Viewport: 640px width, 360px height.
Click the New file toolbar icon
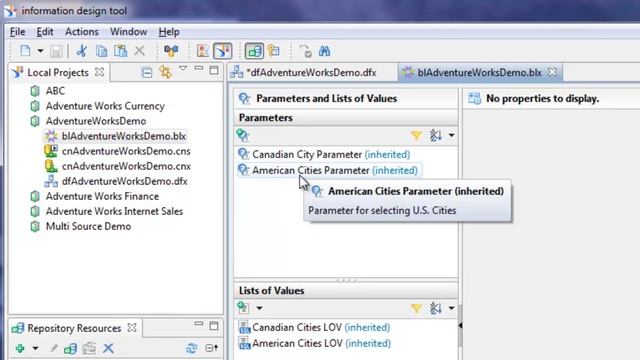(25, 51)
